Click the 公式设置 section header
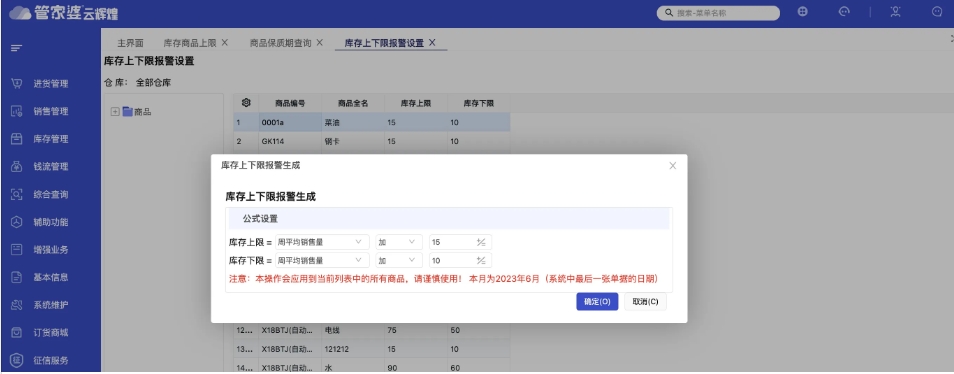Viewport: 954px width, 374px height. [448, 218]
